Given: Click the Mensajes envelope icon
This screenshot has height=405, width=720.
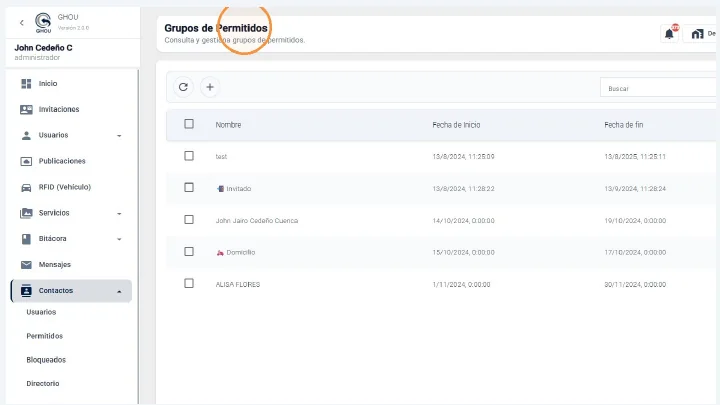Looking at the screenshot, I should coord(26,265).
